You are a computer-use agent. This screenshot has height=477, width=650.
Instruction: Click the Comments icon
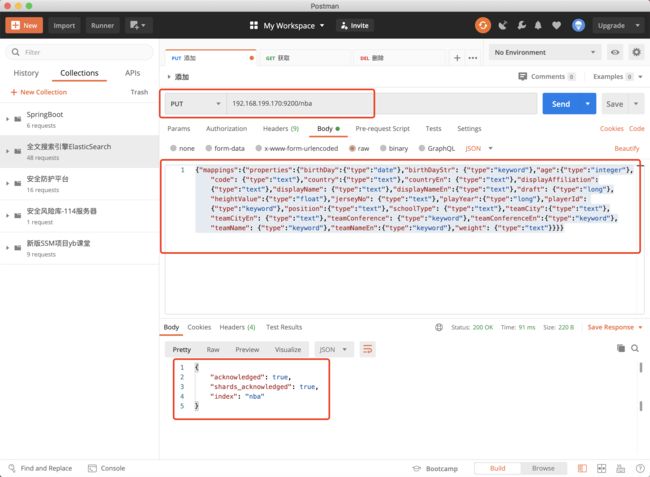click(522, 76)
